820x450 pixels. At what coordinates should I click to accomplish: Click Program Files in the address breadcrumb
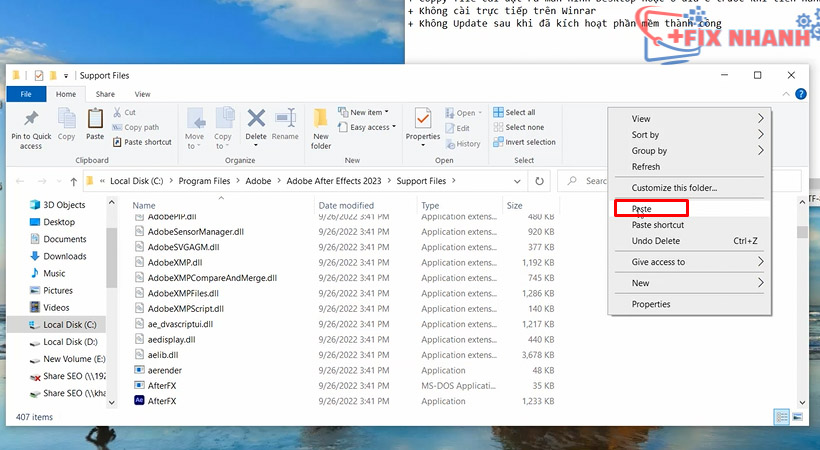tap(204, 181)
